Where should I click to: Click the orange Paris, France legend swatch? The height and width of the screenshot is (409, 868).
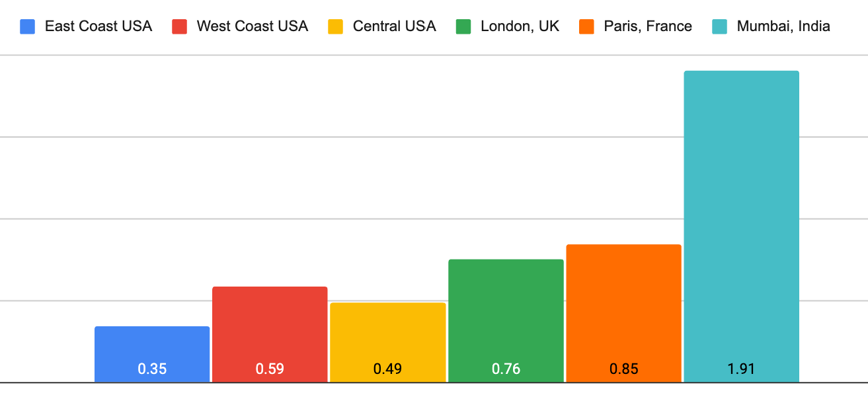tap(586, 26)
